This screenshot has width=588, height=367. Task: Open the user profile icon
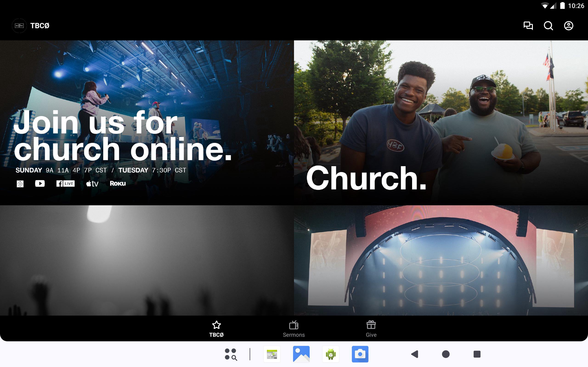pyautogui.click(x=568, y=25)
